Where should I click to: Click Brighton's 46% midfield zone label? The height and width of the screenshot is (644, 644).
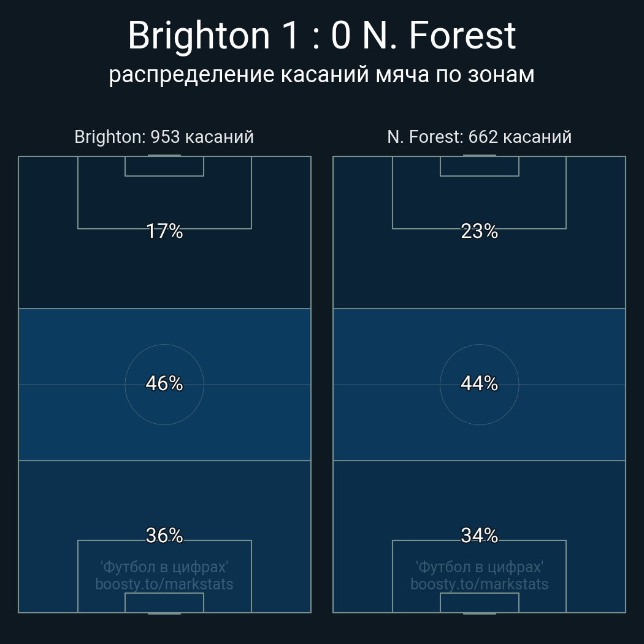coord(164,383)
